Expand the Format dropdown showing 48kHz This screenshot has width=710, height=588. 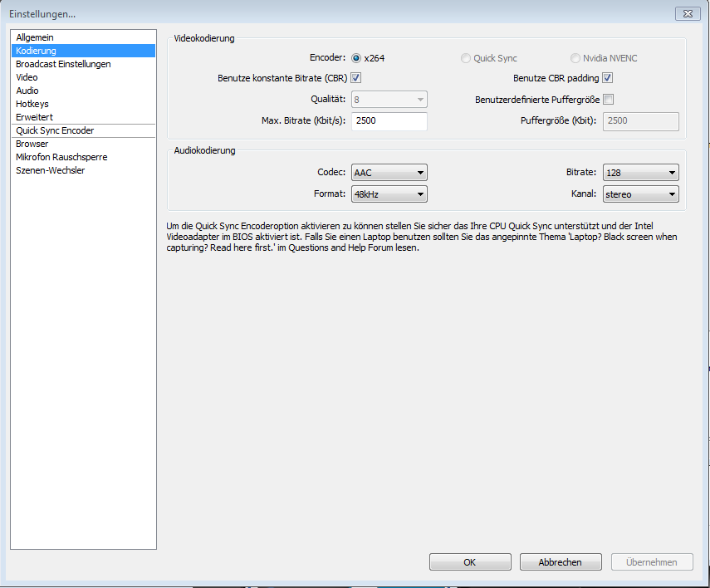389,194
